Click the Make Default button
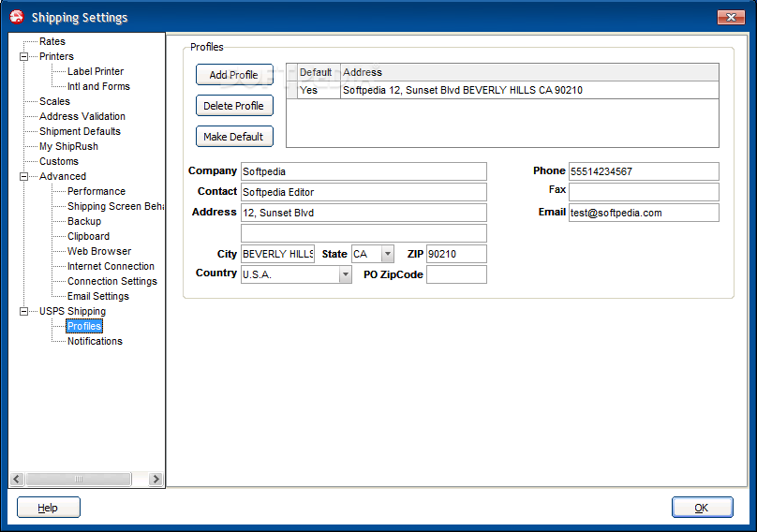Screen dimensions: 757x532 [234, 137]
